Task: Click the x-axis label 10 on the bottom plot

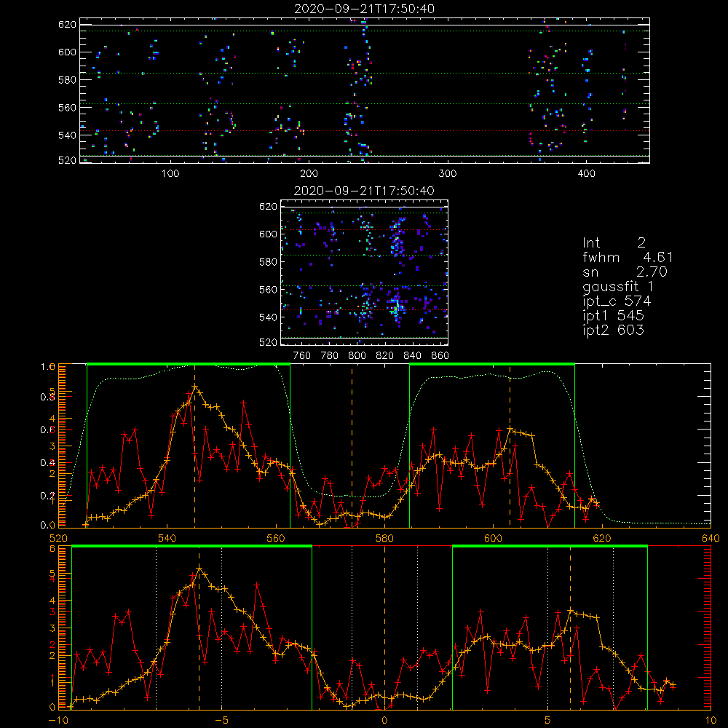Action: tap(711, 721)
